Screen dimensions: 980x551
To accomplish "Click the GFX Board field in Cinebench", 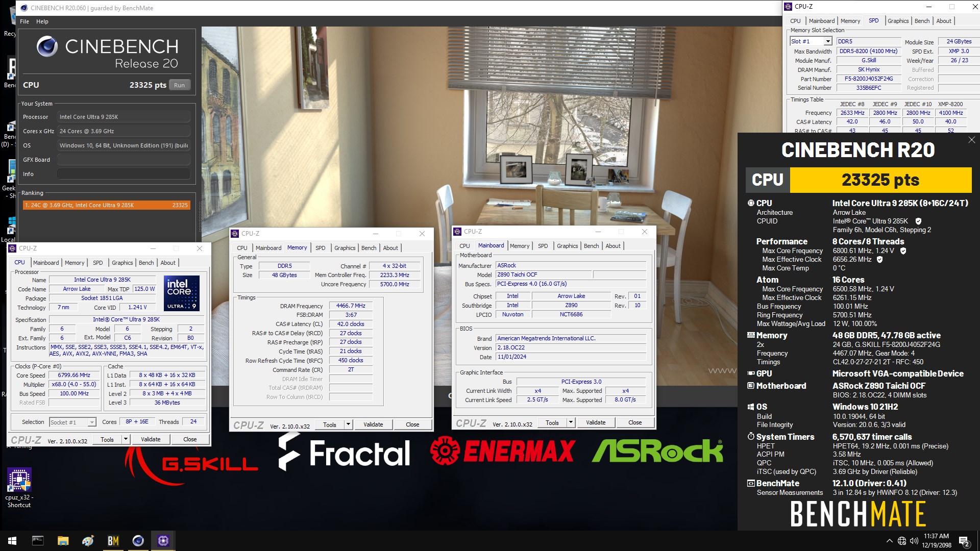I will (x=124, y=160).
